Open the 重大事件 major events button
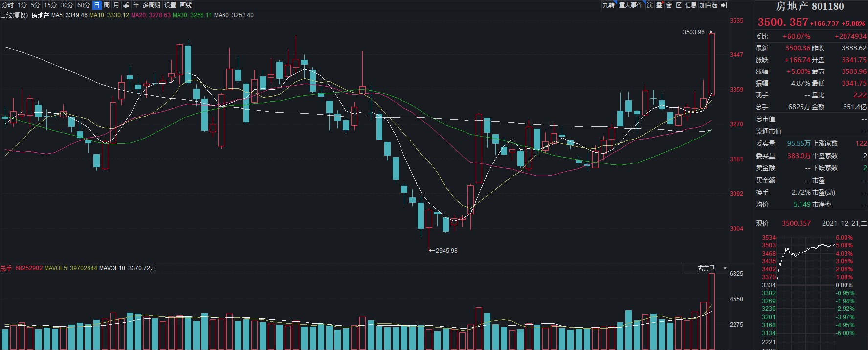 click(x=631, y=5)
